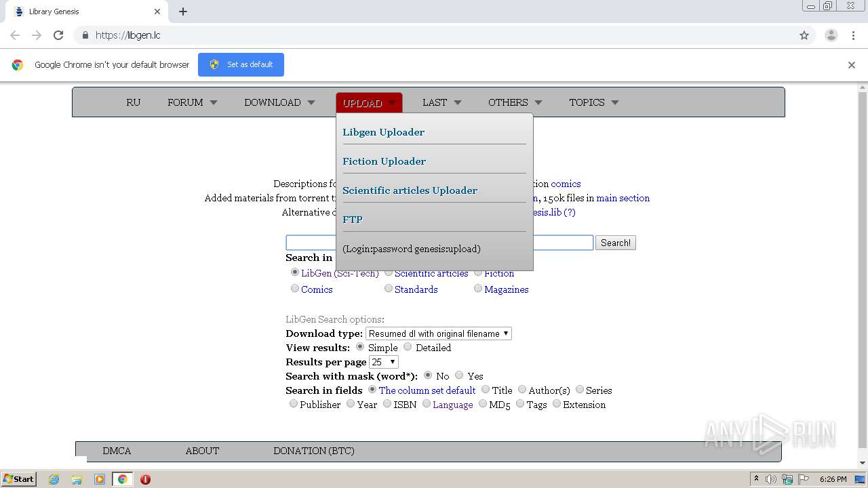
Task: Show hidden system tray icons
Action: (x=756, y=479)
